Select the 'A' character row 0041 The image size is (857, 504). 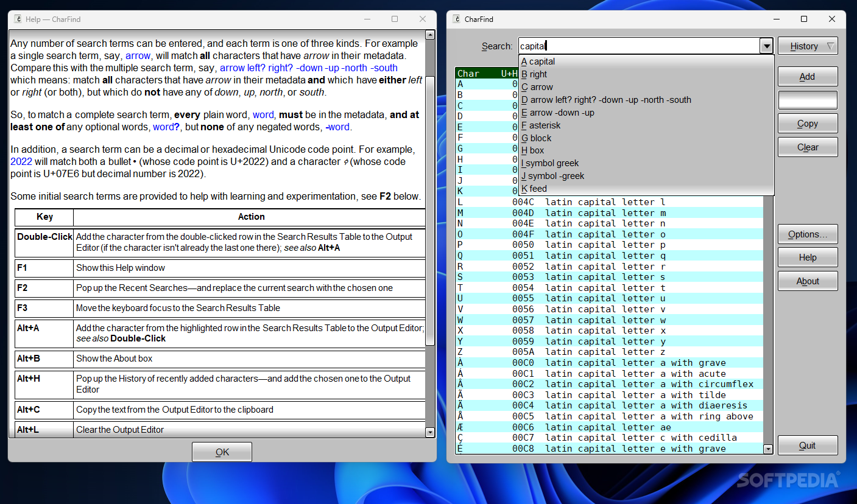(487, 84)
